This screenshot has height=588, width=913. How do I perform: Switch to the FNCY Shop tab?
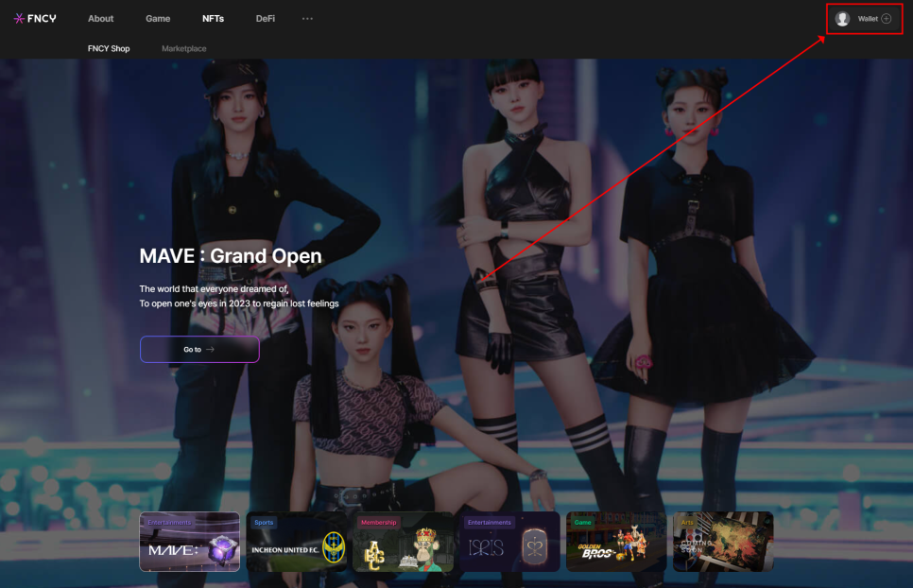tap(109, 48)
